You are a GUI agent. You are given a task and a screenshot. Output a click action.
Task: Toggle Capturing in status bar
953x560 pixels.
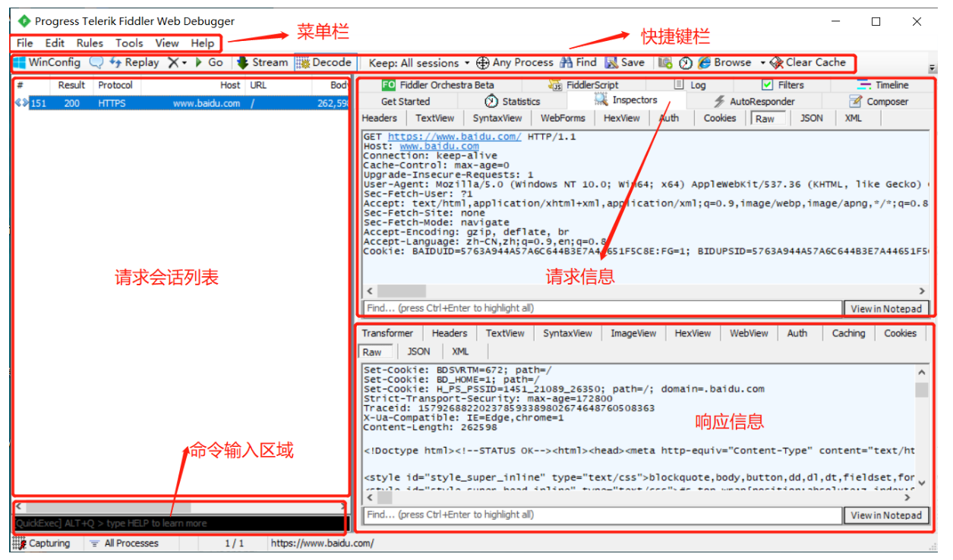[42, 543]
